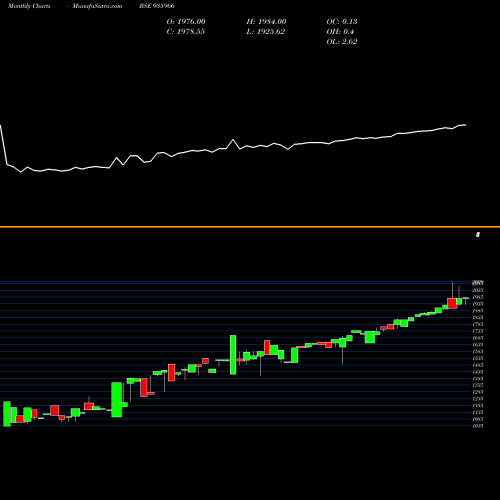Click the large red candle near the latest months

(x=452, y=303)
